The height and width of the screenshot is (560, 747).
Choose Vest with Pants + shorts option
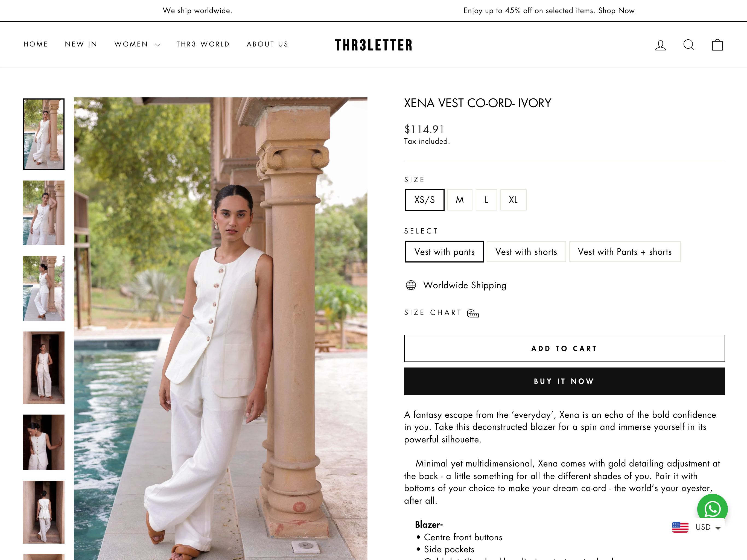[625, 252]
